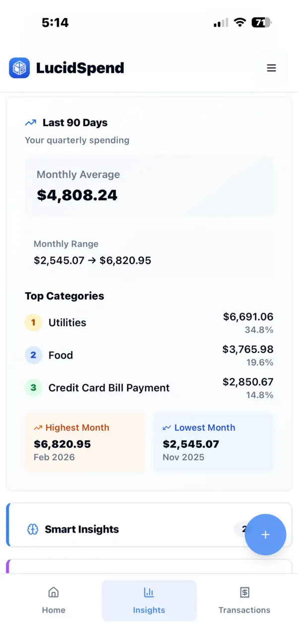298x644 pixels.
Task: Tap the LucidSpend cube logo icon
Action: (18, 68)
